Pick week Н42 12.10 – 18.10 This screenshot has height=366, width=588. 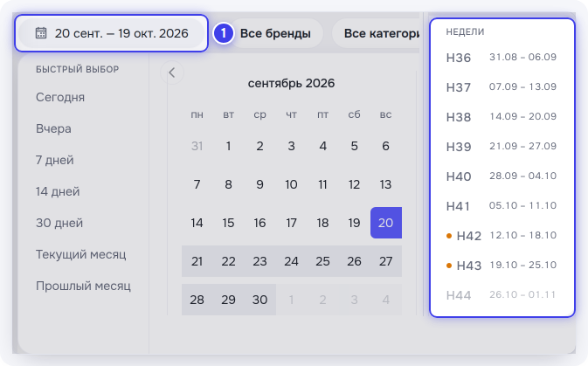pos(502,236)
